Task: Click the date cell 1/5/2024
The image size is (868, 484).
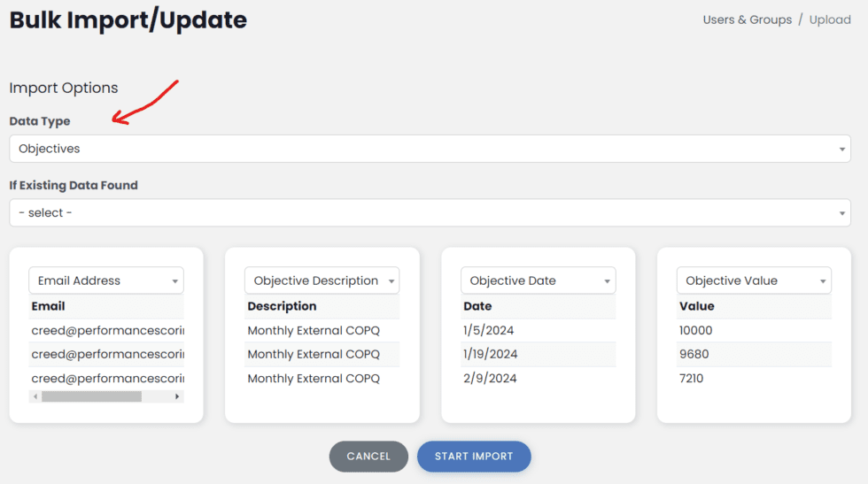Action: [488, 331]
